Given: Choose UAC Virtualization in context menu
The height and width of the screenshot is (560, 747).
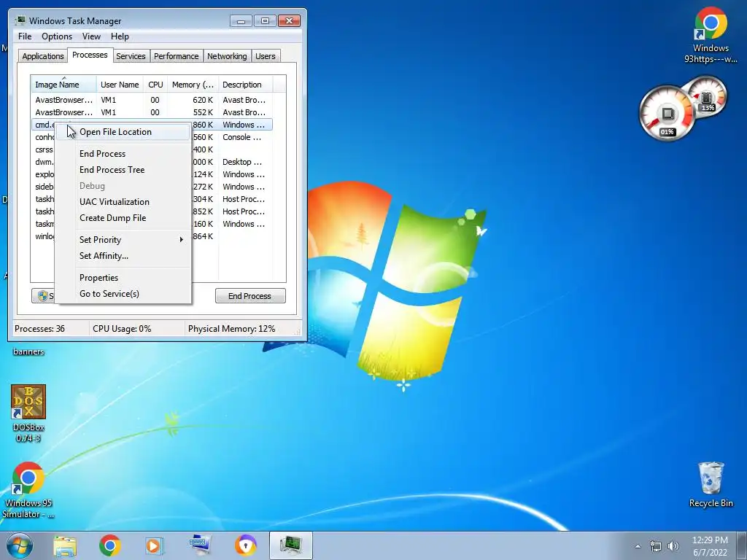Looking at the screenshot, I should [123, 202].
